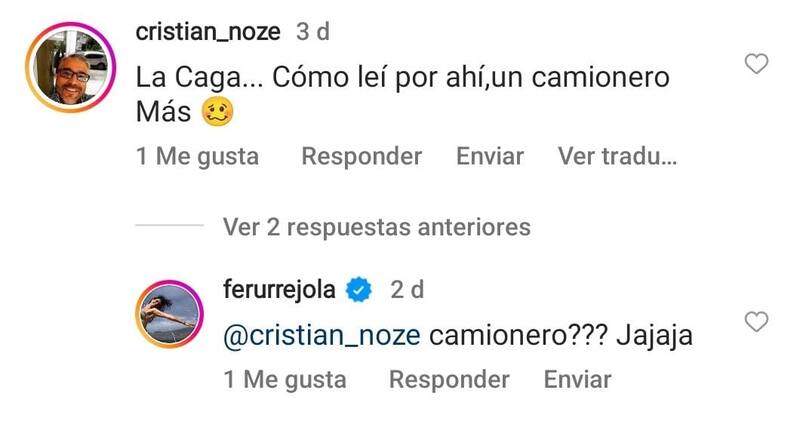
Task: Click "Responder" under ferurrejola's reply
Action: [449, 380]
